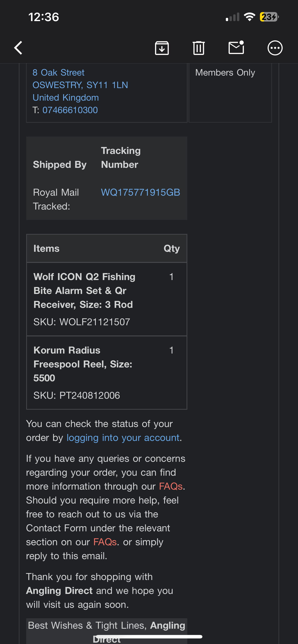Open tracking number WQ175771915GB
The width and height of the screenshot is (298, 644).
tap(140, 192)
